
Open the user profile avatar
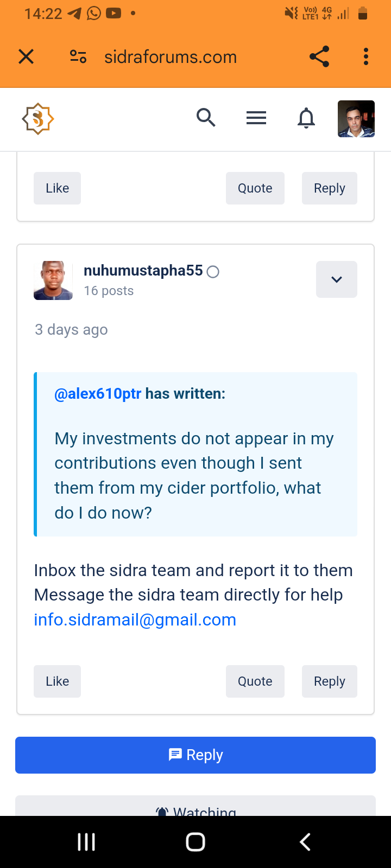click(x=356, y=119)
